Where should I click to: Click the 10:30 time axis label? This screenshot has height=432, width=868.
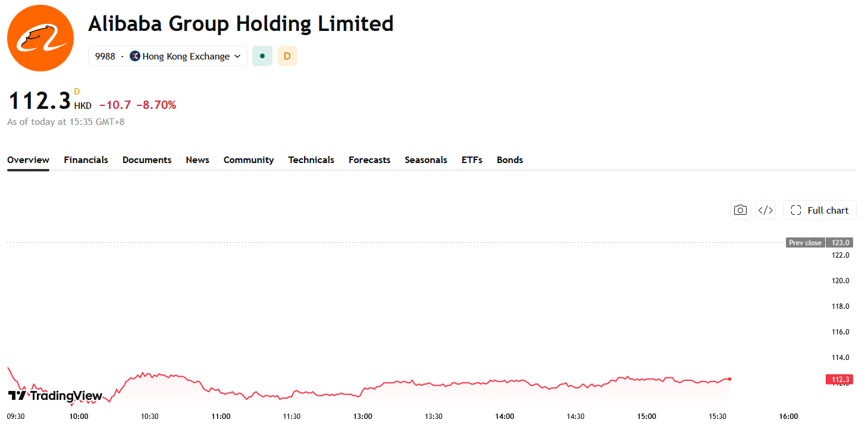[149, 416]
